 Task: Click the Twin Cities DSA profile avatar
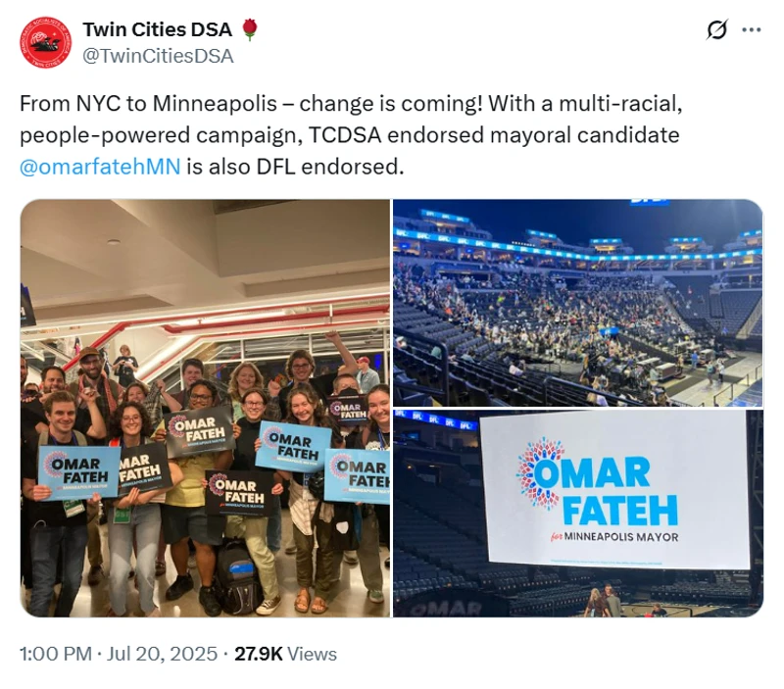(x=45, y=42)
